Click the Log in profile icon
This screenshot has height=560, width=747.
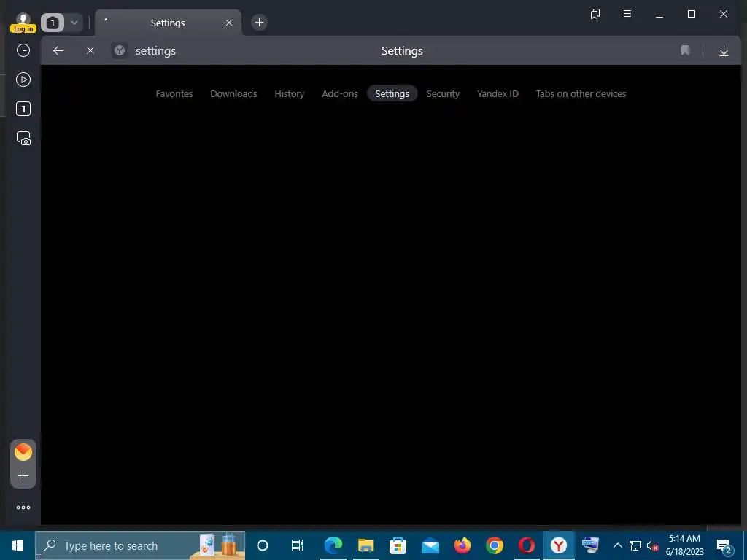(x=23, y=23)
